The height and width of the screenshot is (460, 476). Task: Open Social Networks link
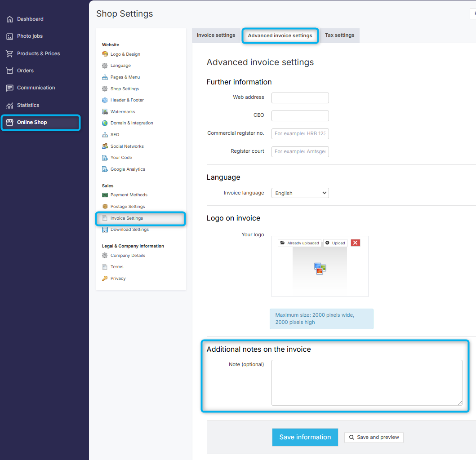127,146
